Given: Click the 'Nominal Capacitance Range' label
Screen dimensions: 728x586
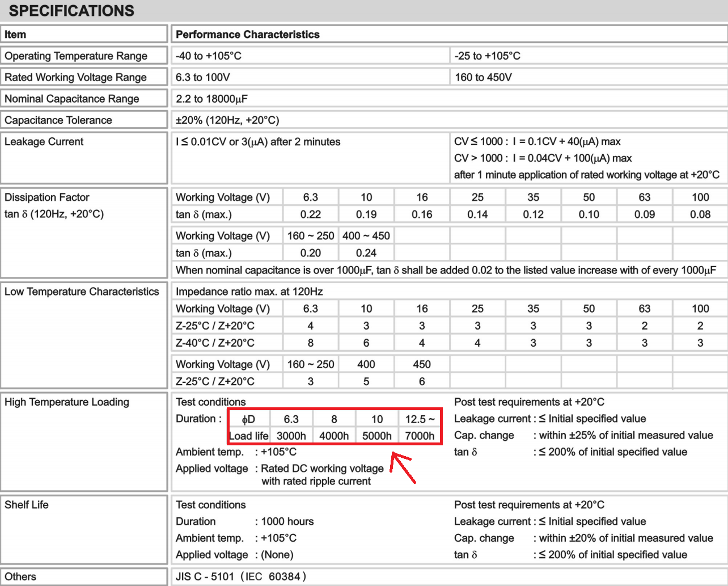Looking at the screenshot, I should [x=72, y=99].
